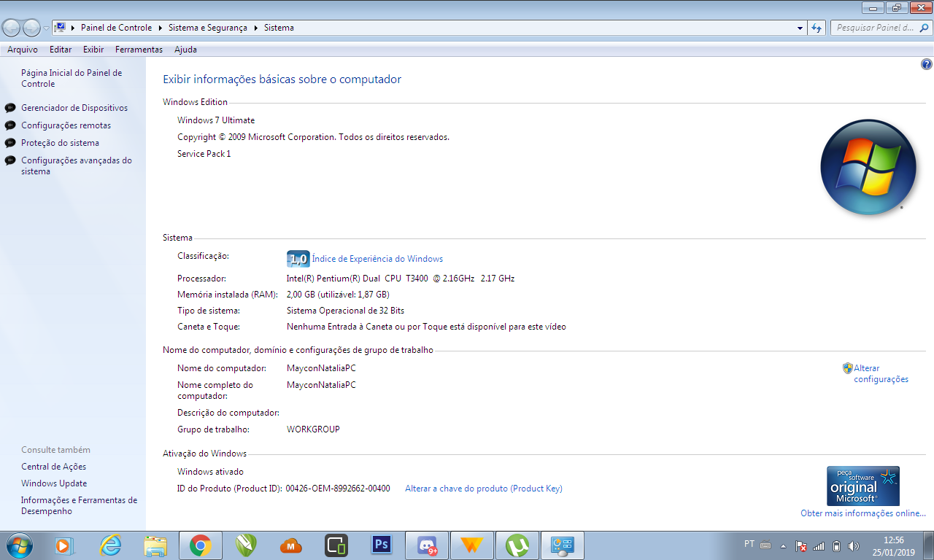Screen dimensions: 934x560
Task: Click the Service Pack 1 text
Action: 204,154
